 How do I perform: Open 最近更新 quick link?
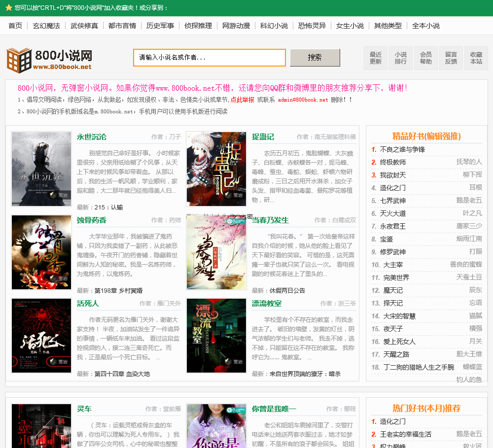coord(376,58)
